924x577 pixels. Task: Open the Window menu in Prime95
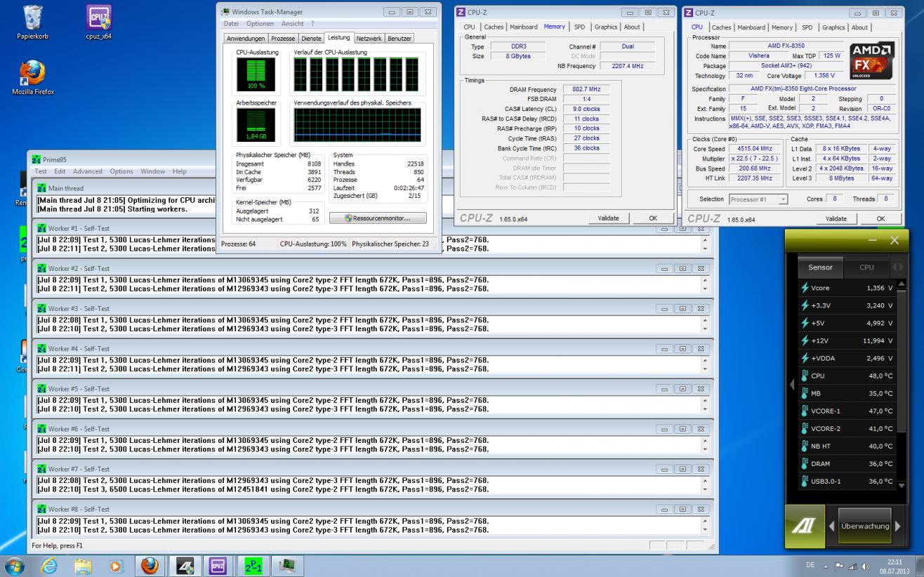click(152, 171)
